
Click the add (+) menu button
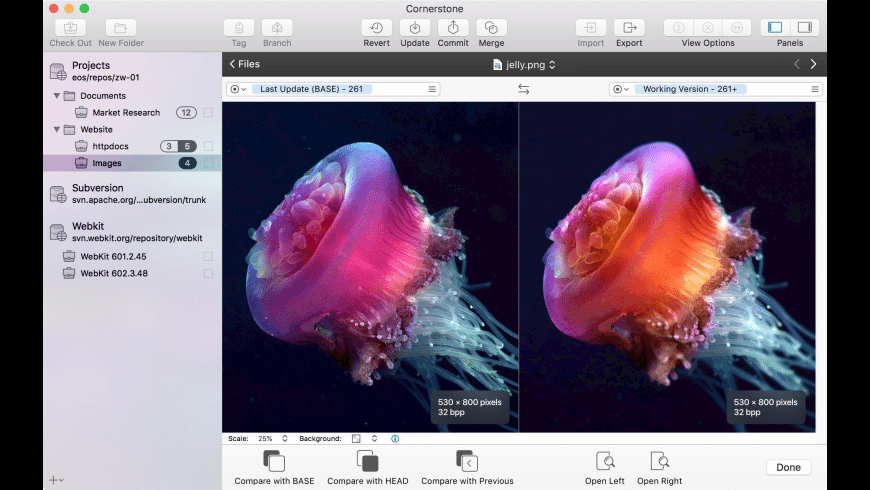tap(56, 480)
